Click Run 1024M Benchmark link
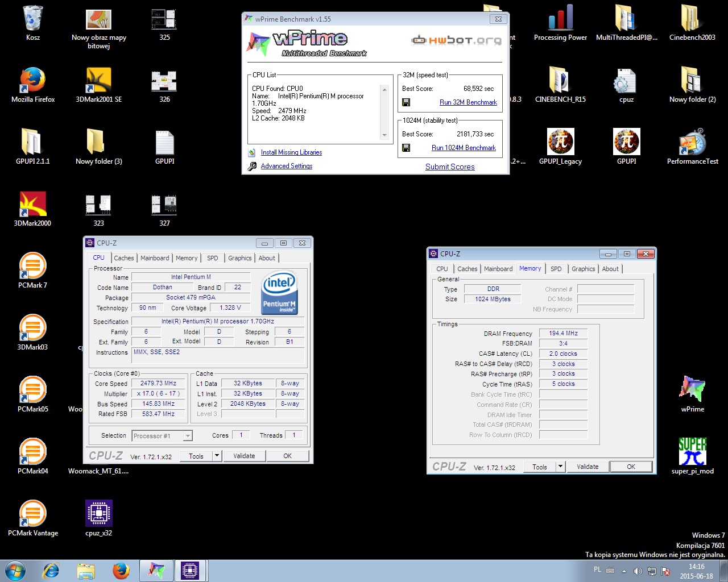The width and height of the screenshot is (728, 582). click(464, 148)
